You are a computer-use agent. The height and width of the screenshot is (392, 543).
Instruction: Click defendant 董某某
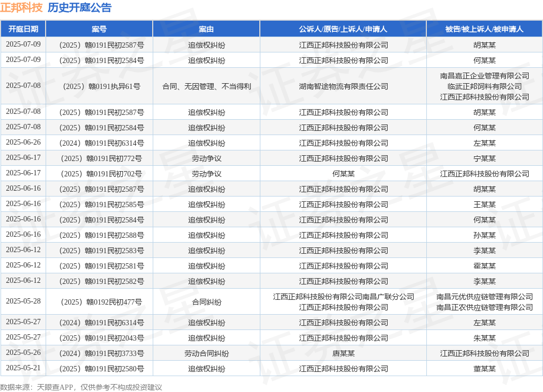click(x=485, y=369)
